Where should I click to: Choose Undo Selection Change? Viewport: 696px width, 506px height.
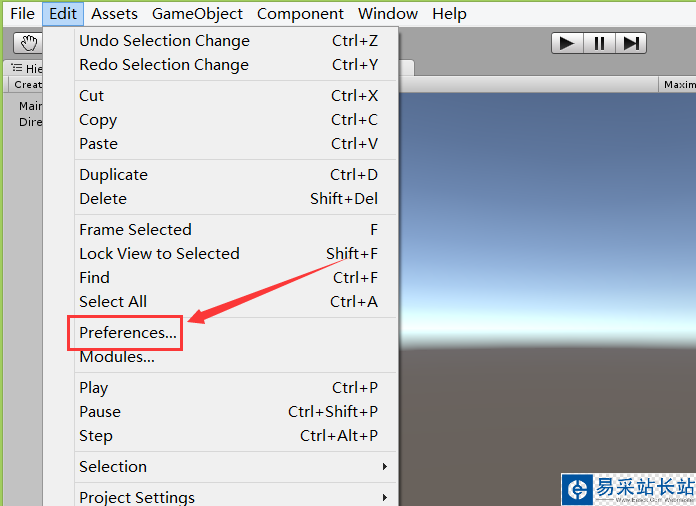(x=164, y=41)
